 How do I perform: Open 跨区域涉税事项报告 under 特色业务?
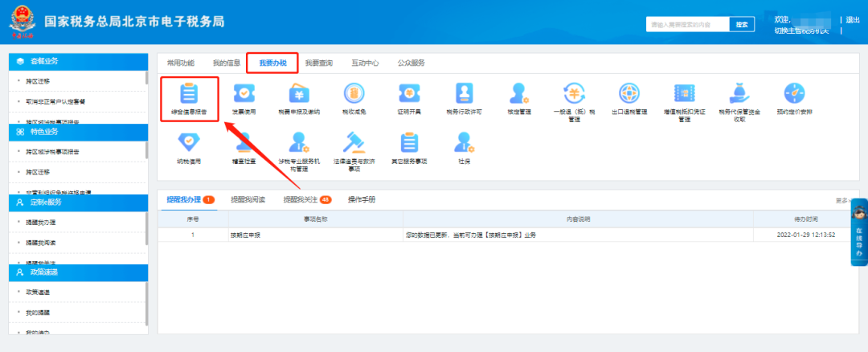(52, 152)
